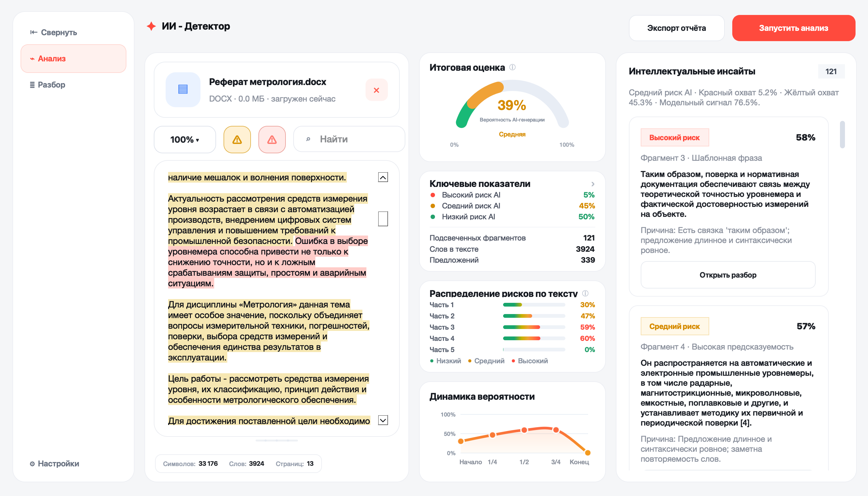Collapse the sidebar with Свернуть
The width and height of the screenshot is (868, 496).
tap(54, 32)
